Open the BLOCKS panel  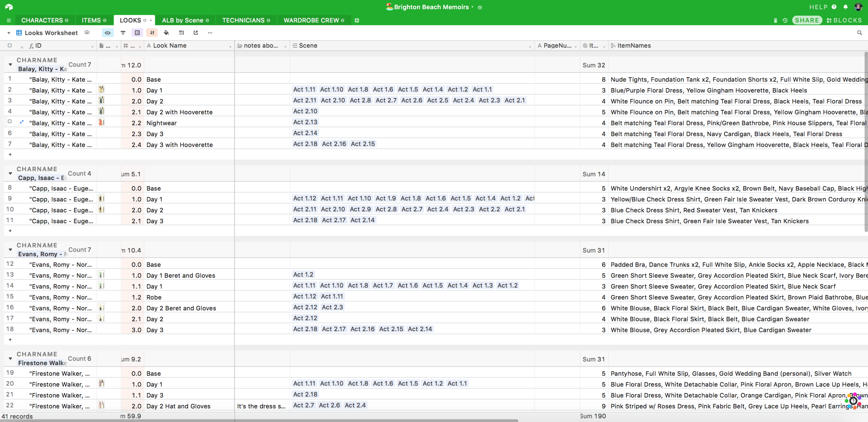click(x=844, y=21)
